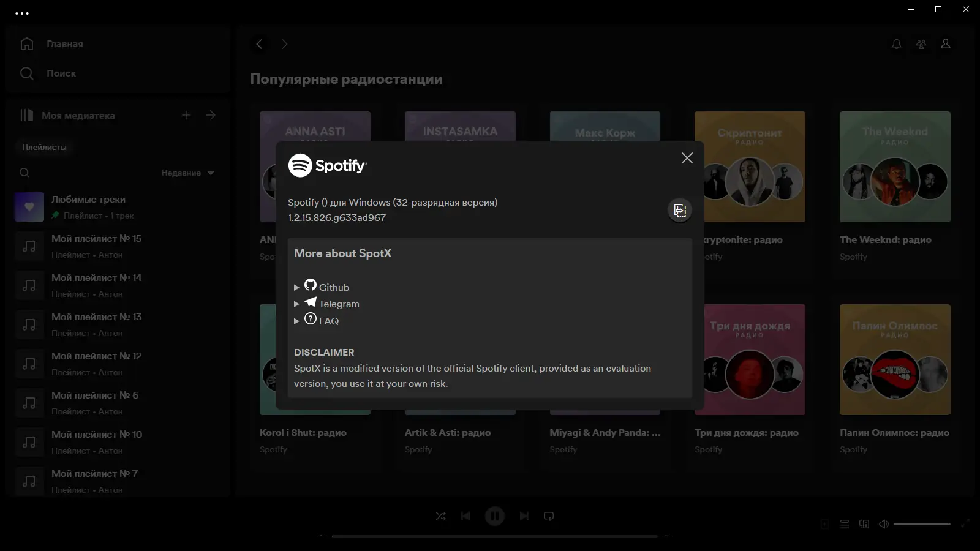Expand the FAQ section
Screen dimensions: 980x551
click(x=317, y=320)
